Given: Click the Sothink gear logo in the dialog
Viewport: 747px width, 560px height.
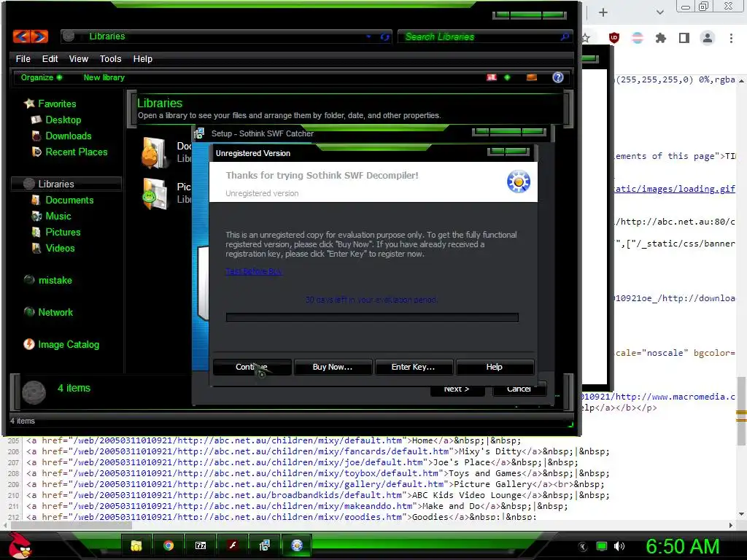Looking at the screenshot, I should (519, 182).
